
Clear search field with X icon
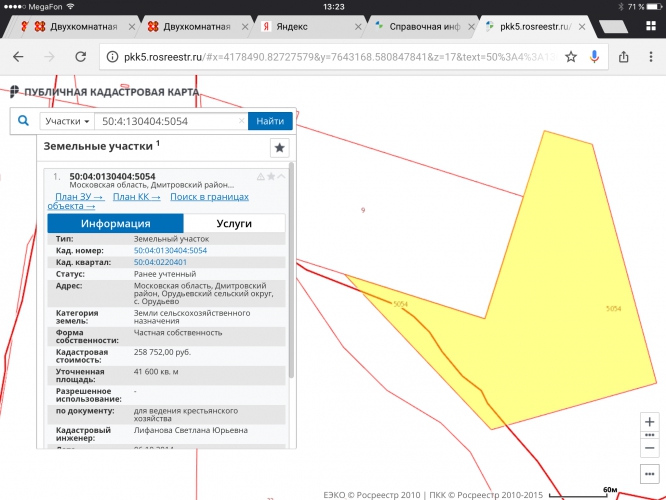click(x=241, y=121)
